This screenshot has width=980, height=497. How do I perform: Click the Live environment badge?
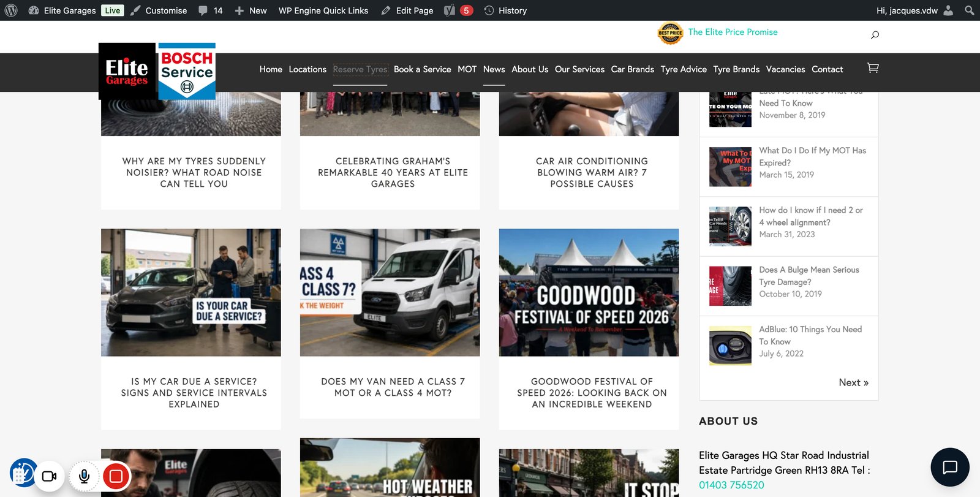point(113,10)
